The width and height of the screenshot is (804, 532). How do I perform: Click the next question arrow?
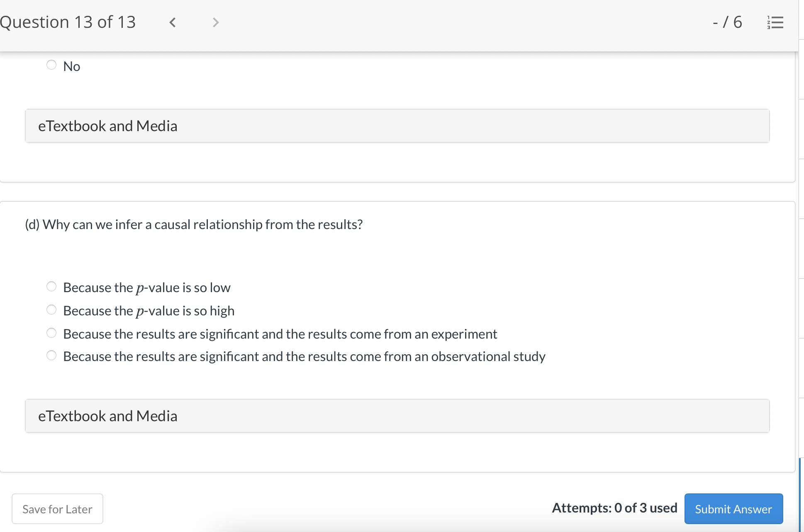click(215, 22)
